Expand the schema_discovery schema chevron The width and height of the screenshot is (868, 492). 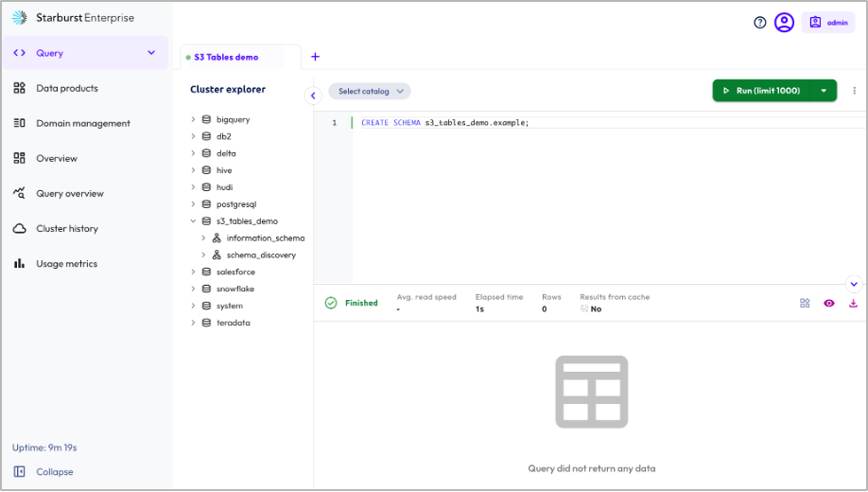click(x=203, y=255)
